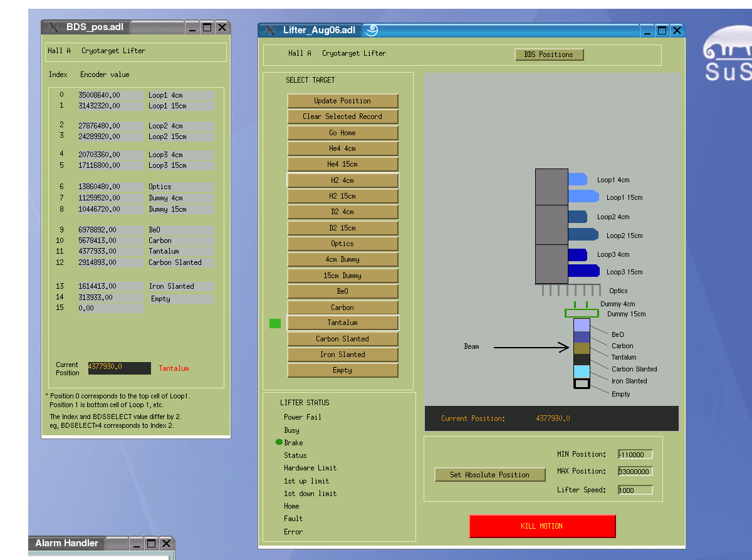The height and width of the screenshot is (560, 752).
Task: Open the BDS Positions display
Action: pos(549,54)
